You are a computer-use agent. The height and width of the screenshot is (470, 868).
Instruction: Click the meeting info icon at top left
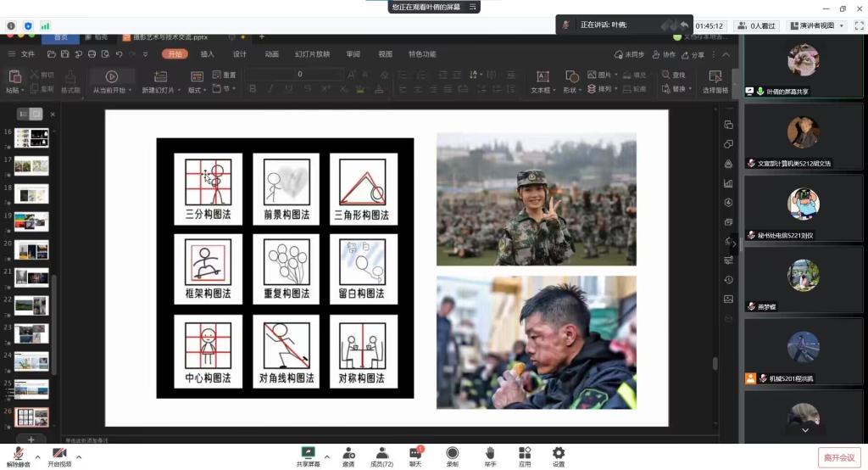(x=11, y=25)
